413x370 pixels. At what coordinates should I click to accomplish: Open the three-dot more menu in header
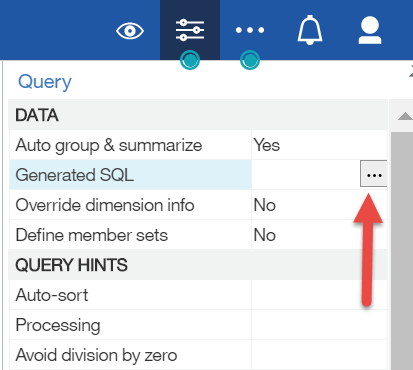click(x=250, y=30)
